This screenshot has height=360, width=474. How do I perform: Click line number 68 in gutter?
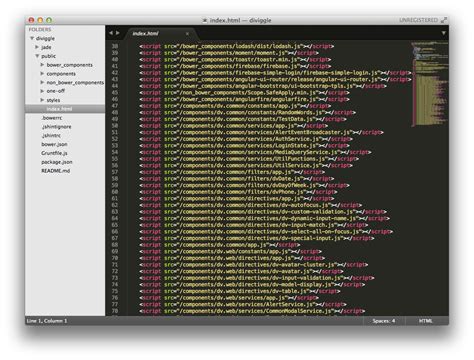click(115, 245)
